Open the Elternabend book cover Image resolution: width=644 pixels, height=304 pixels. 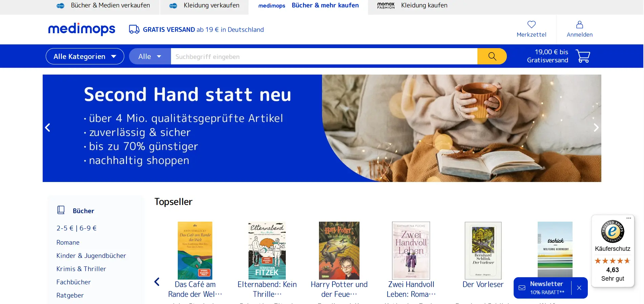coord(267,250)
